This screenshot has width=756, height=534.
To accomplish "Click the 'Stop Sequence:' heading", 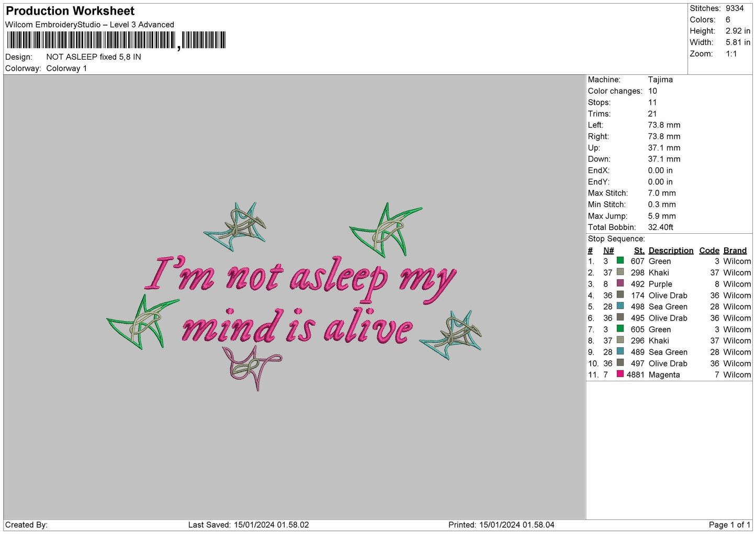I will tap(616, 238).
